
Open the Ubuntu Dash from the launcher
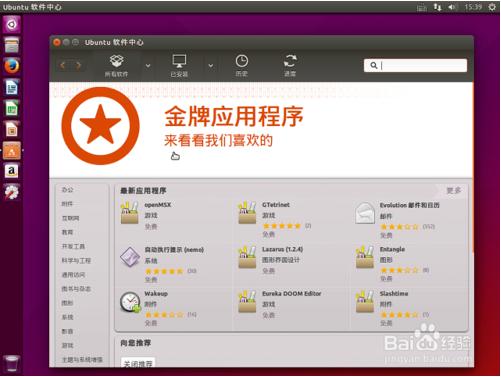coord(12,24)
